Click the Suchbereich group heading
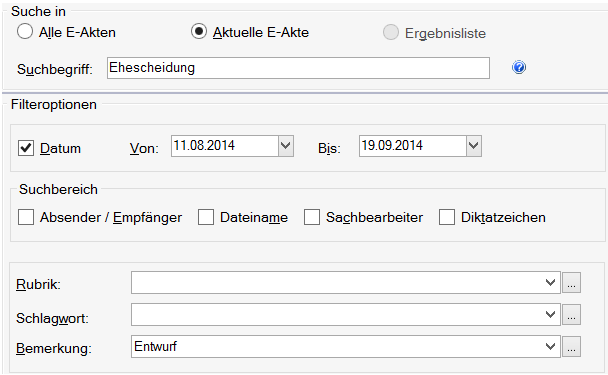This screenshot has height=375, width=608. (59, 189)
